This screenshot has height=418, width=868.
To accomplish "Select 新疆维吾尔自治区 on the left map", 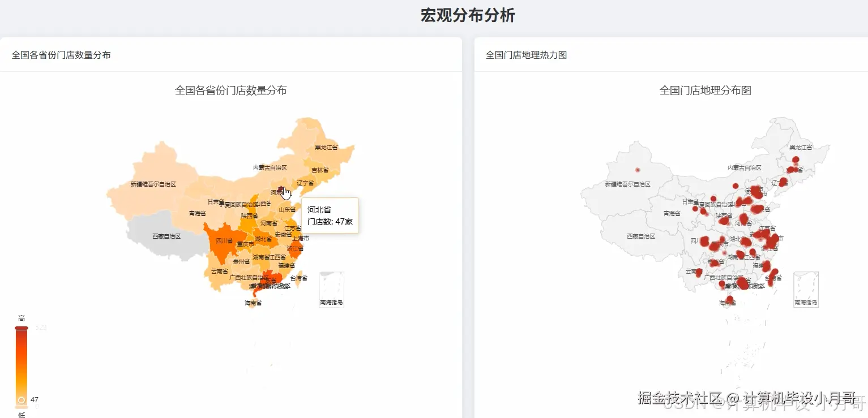I will (153, 184).
